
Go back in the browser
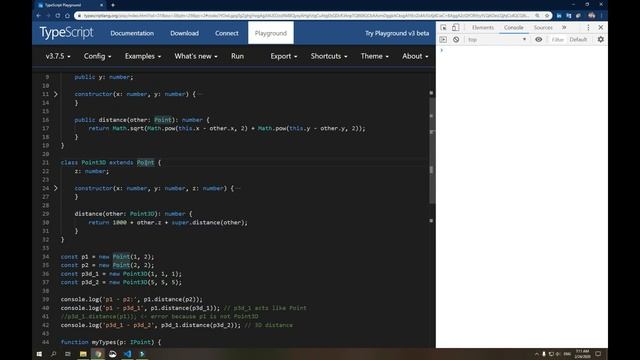(x=38, y=16)
